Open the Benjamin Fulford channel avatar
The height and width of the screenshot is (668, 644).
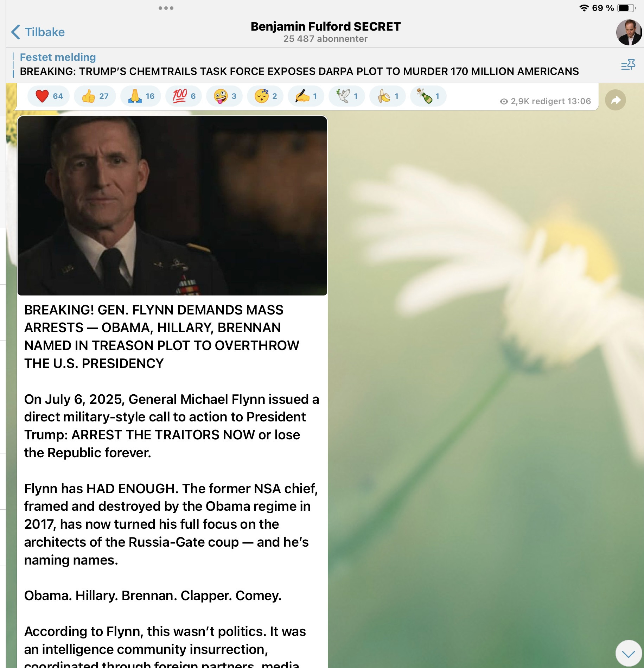click(629, 32)
